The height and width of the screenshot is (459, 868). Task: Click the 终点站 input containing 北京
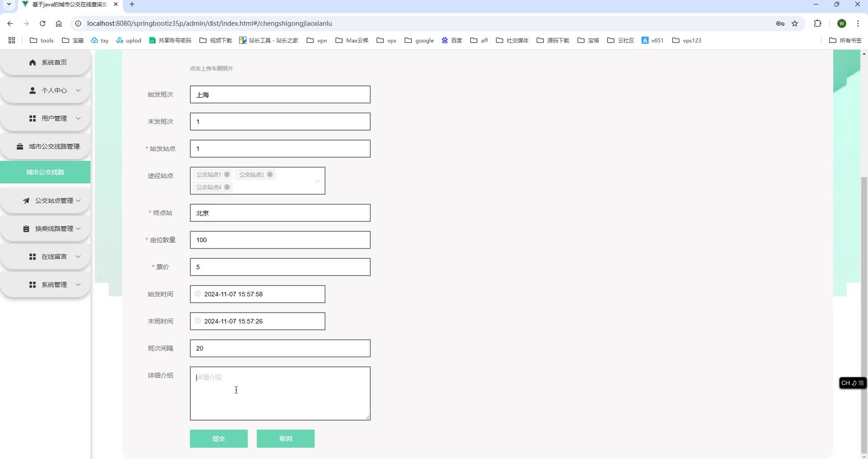(x=280, y=213)
